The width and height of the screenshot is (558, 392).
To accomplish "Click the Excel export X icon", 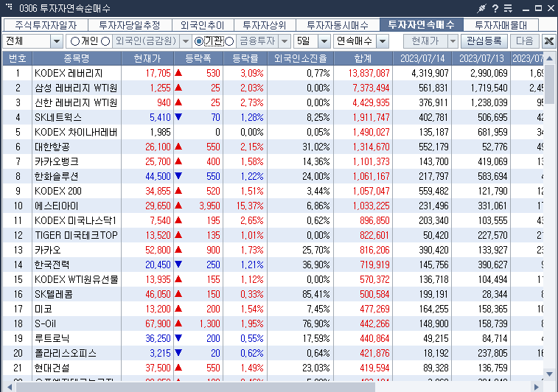I will [x=548, y=41].
